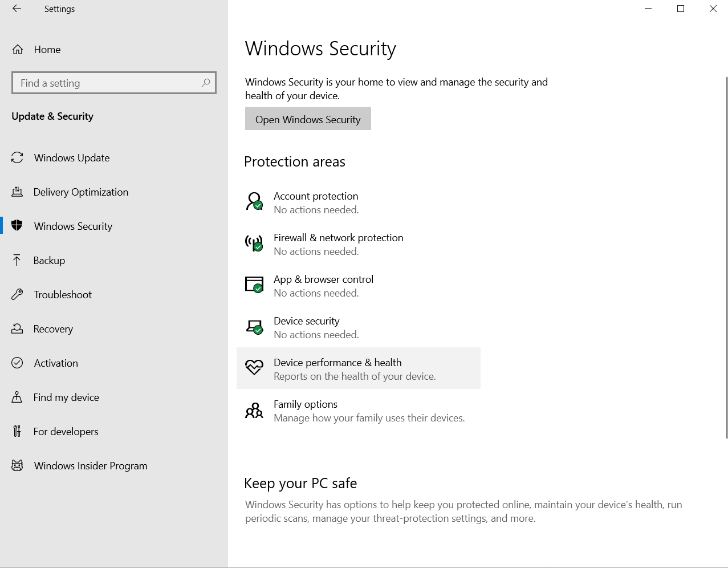Click the Activation checkmark entry
Image resolution: width=728 pixels, height=568 pixels.
click(56, 363)
